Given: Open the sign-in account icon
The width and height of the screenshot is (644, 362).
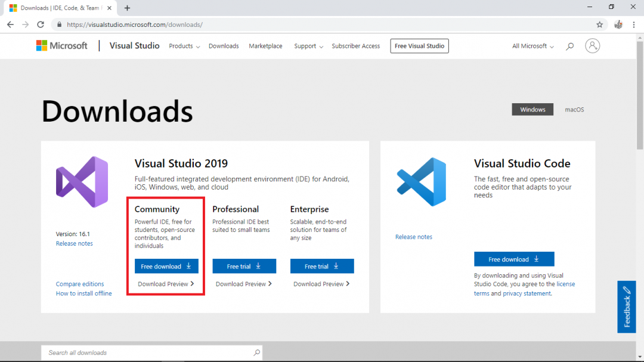Looking at the screenshot, I should [x=592, y=45].
